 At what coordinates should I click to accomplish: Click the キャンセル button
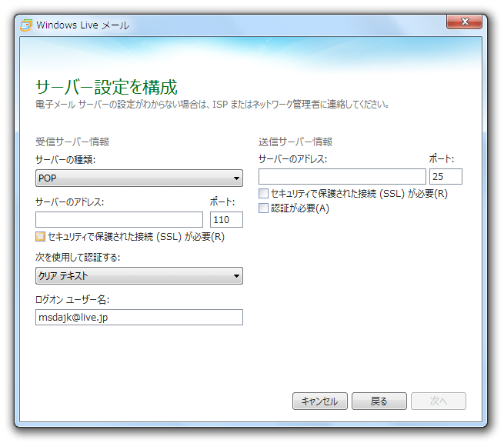click(x=320, y=401)
